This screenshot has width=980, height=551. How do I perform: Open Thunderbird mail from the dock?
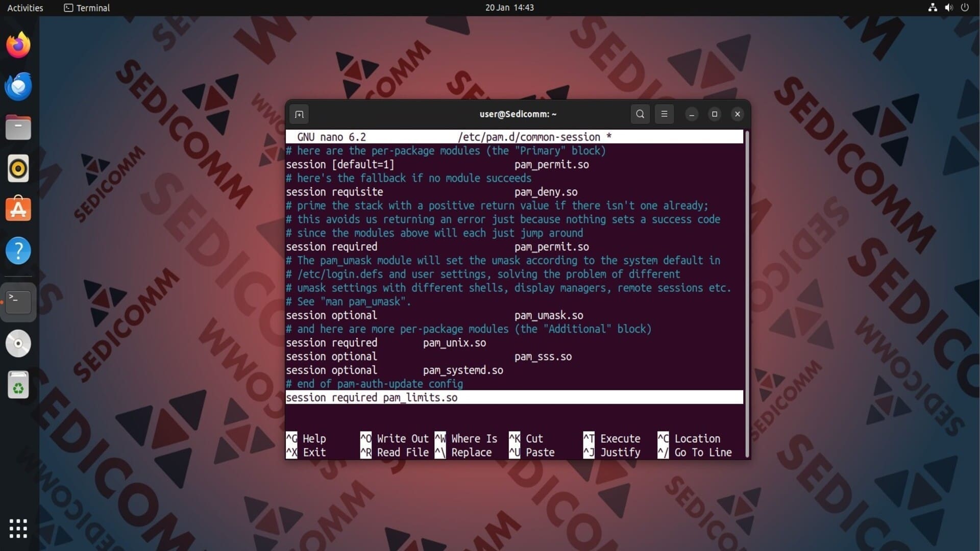(18, 86)
